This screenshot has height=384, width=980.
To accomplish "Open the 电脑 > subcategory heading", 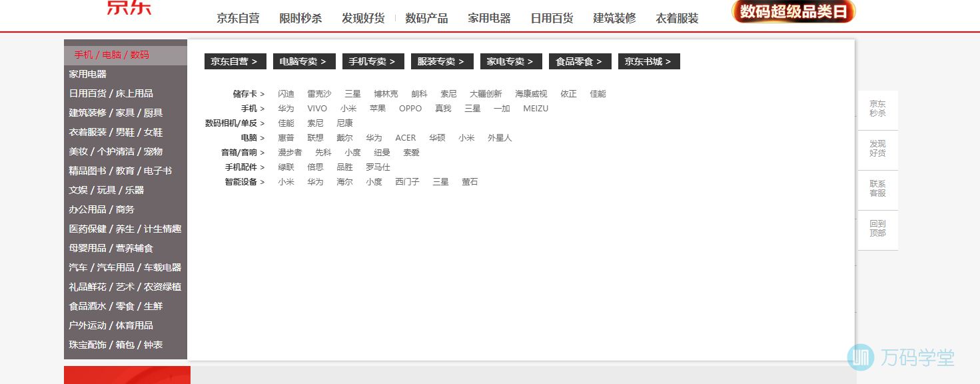I will click(x=252, y=138).
